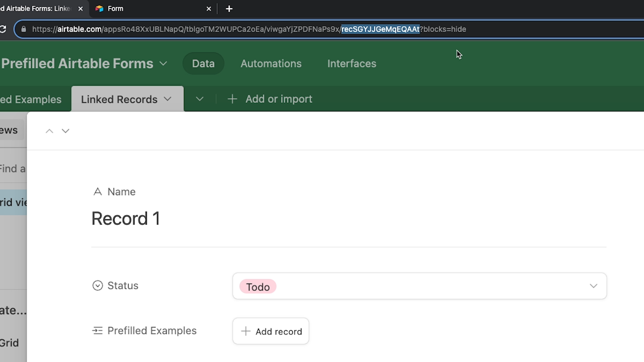Image resolution: width=644 pixels, height=362 pixels.
Task: Click the plus icon in Add record
Action: 246,331
